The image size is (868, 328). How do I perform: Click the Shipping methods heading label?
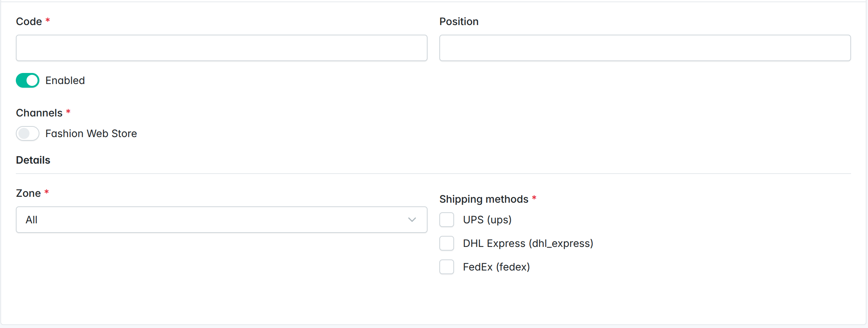[484, 199]
